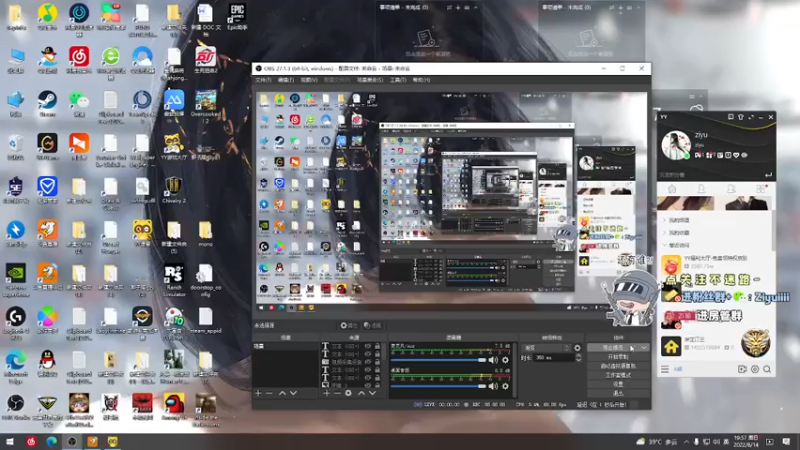Viewport: 800px width, 450px height.
Task: Open OBS Settings button in controls
Action: (x=618, y=384)
